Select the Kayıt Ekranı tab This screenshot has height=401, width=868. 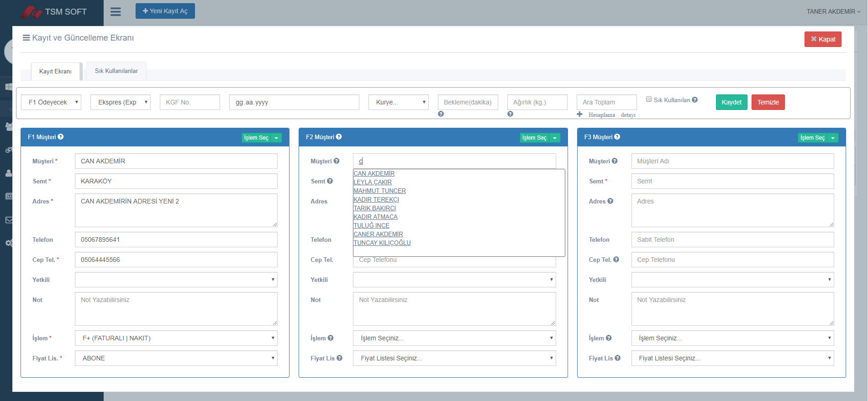click(55, 72)
